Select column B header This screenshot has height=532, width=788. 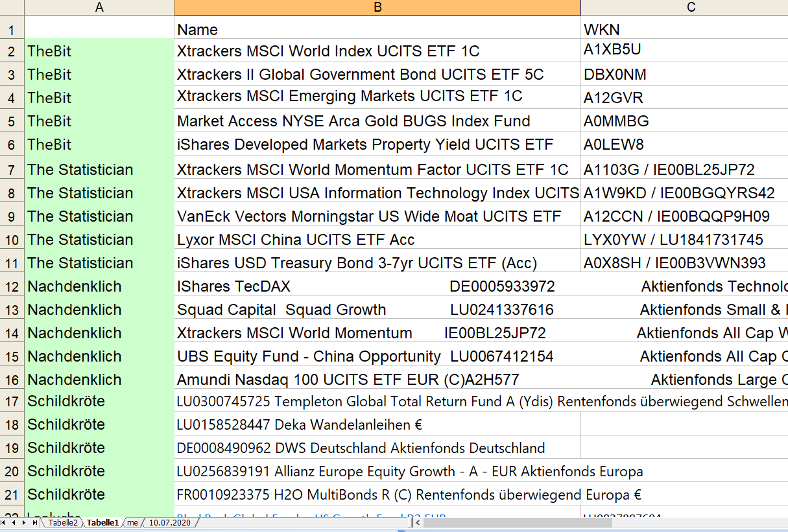click(377, 7)
